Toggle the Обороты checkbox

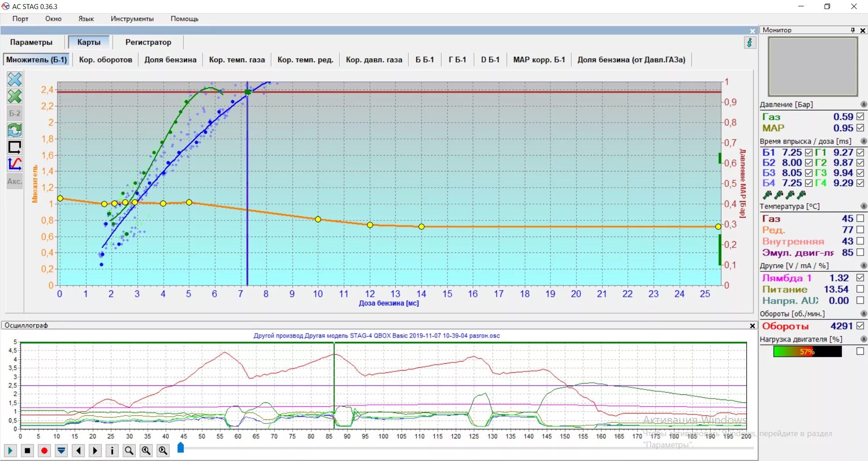coord(860,326)
